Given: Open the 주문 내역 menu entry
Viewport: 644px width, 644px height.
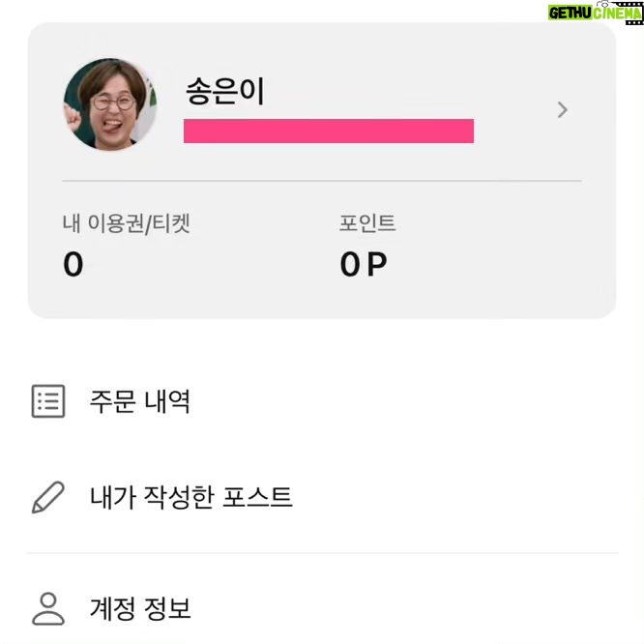Looking at the screenshot, I should (140, 401).
